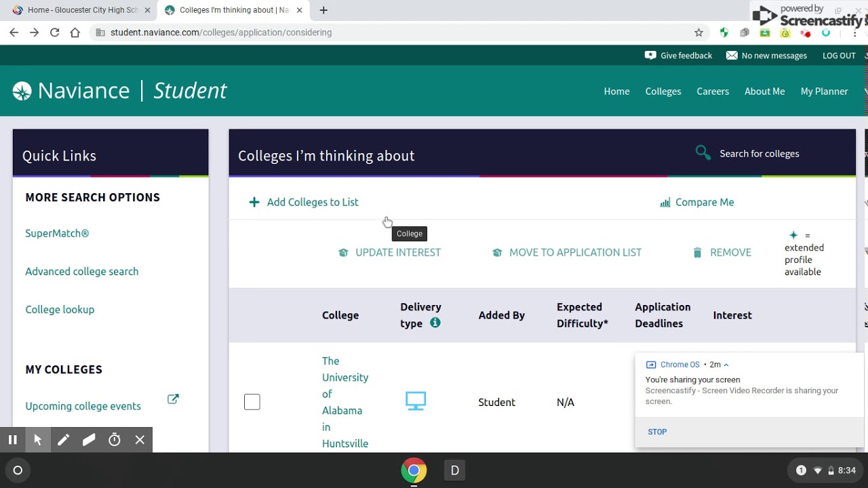The height and width of the screenshot is (488, 868).
Task: Open the About Me menu
Action: coord(764,91)
